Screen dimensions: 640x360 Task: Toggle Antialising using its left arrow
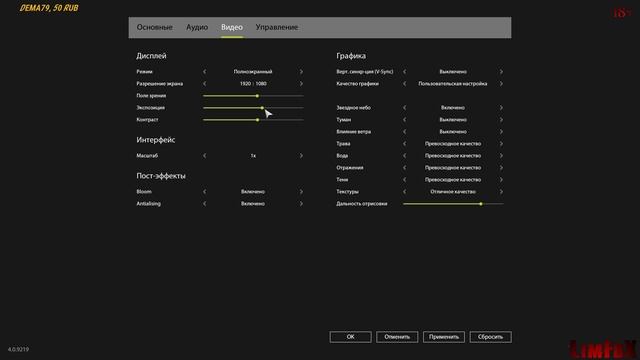click(x=204, y=204)
